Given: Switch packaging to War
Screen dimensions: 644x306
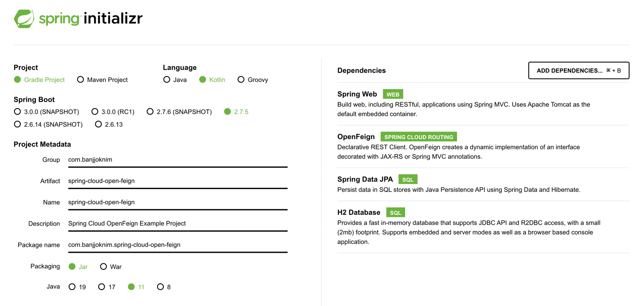Looking at the screenshot, I should (x=103, y=267).
